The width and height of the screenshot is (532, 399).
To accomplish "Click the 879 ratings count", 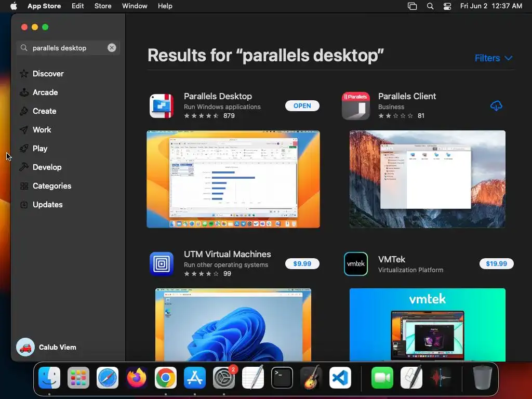I will [x=229, y=116].
